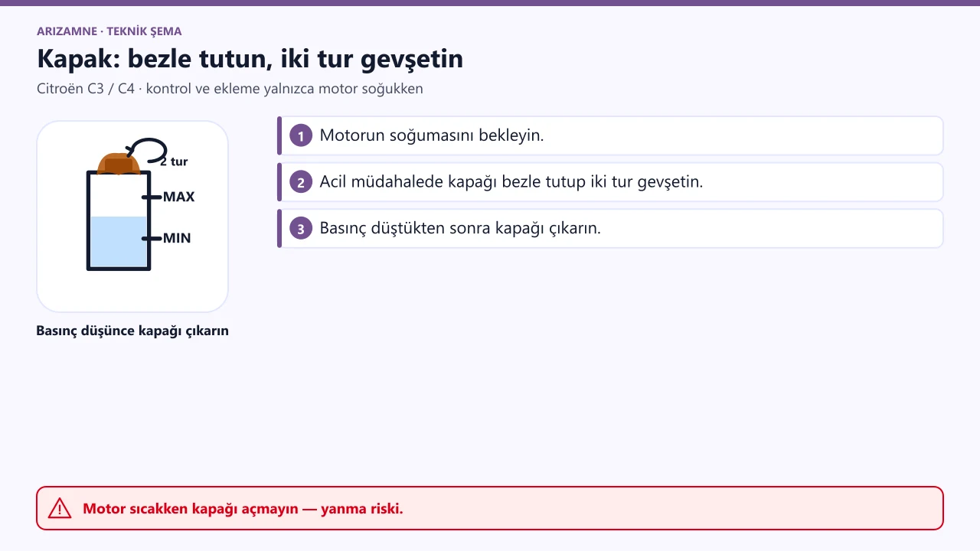This screenshot has width=980, height=551.
Task: Click the step 3 number badge
Action: tap(301, 228)
